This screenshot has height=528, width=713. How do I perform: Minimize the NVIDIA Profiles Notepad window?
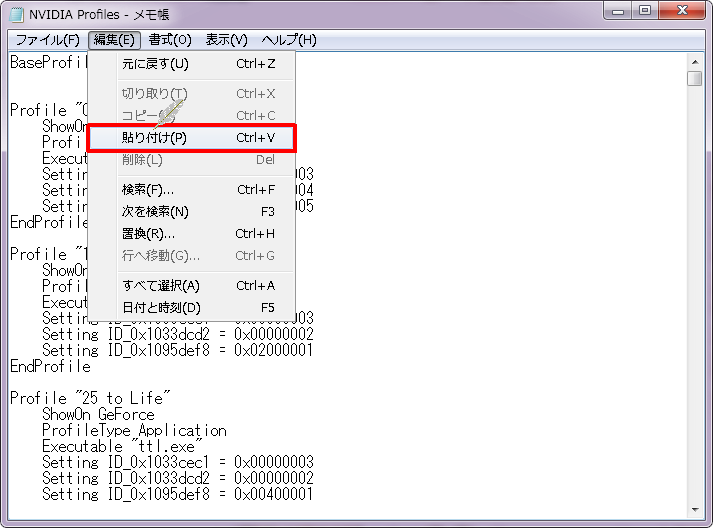click(x=618, y=11)
